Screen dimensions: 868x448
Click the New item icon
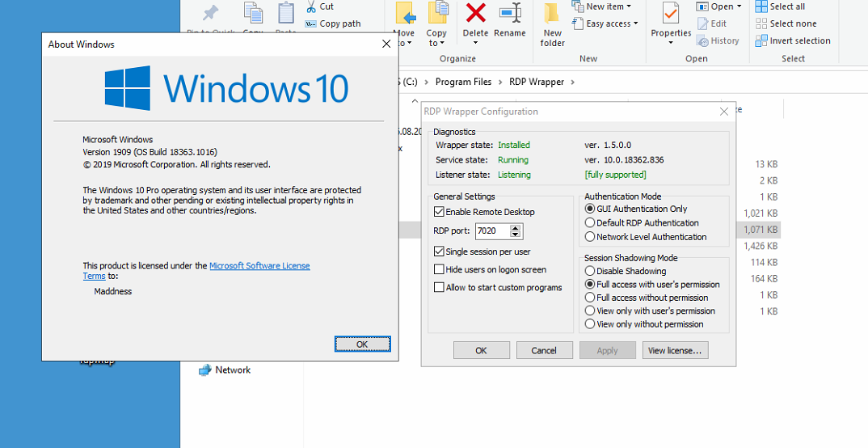[x=577, y=6]
